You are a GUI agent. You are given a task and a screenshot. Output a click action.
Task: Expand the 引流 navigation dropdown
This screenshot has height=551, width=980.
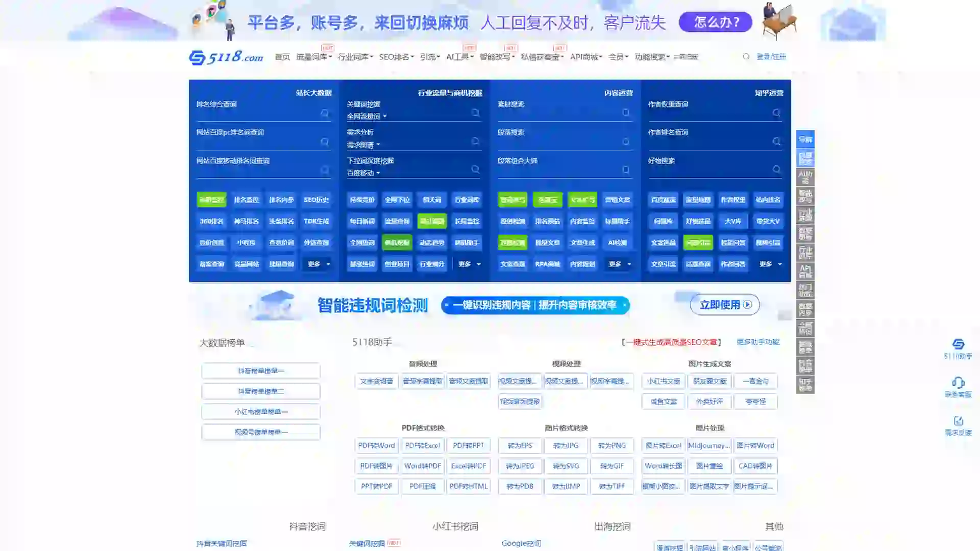tap(430, 57)
